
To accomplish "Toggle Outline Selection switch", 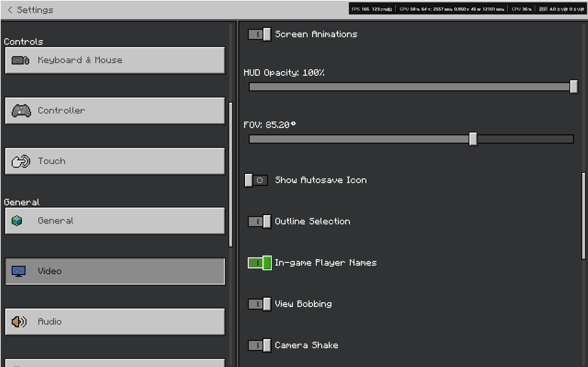I will pos(259,221).
